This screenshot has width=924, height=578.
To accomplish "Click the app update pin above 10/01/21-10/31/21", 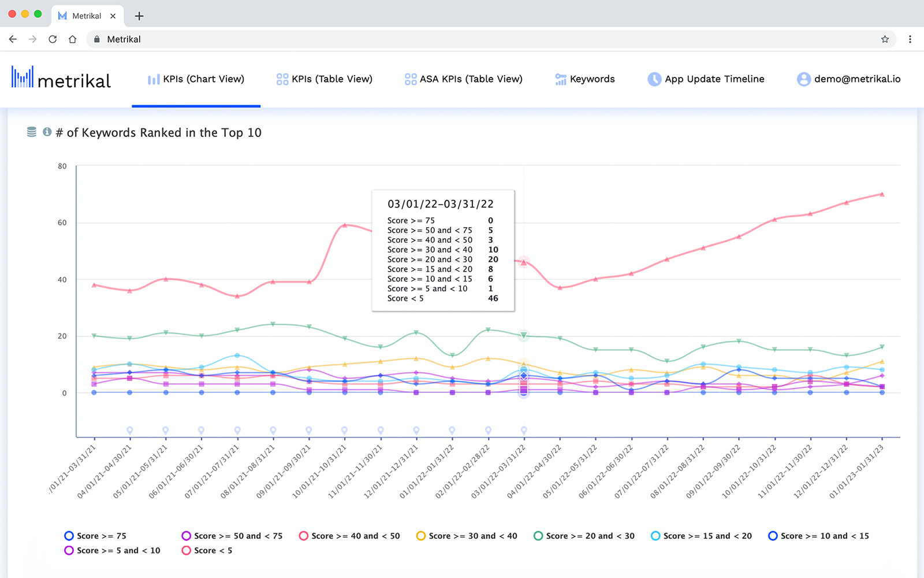I will [x=345, y=430].
